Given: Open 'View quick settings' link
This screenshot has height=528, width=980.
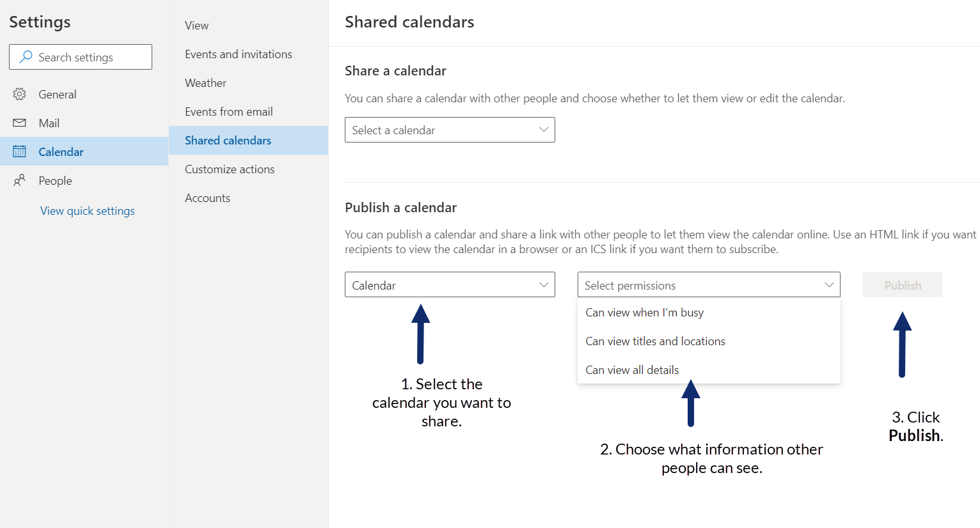Looking at the screenshot, I should 87,210.
